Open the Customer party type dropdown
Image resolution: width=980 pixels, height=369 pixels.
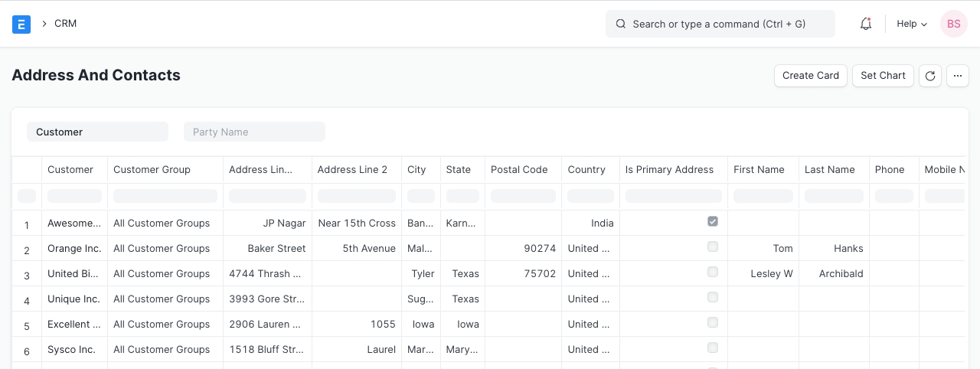click(x=97, y=132)
